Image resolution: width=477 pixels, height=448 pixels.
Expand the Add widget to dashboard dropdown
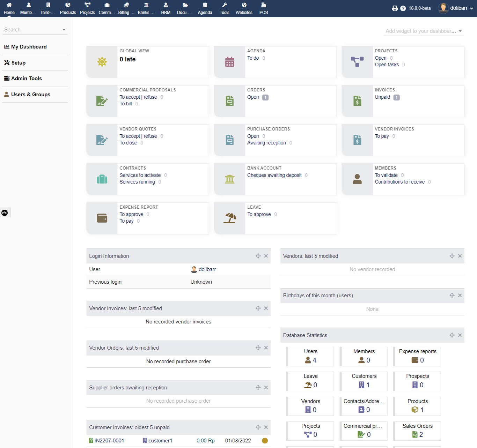[x=424, y=31]
